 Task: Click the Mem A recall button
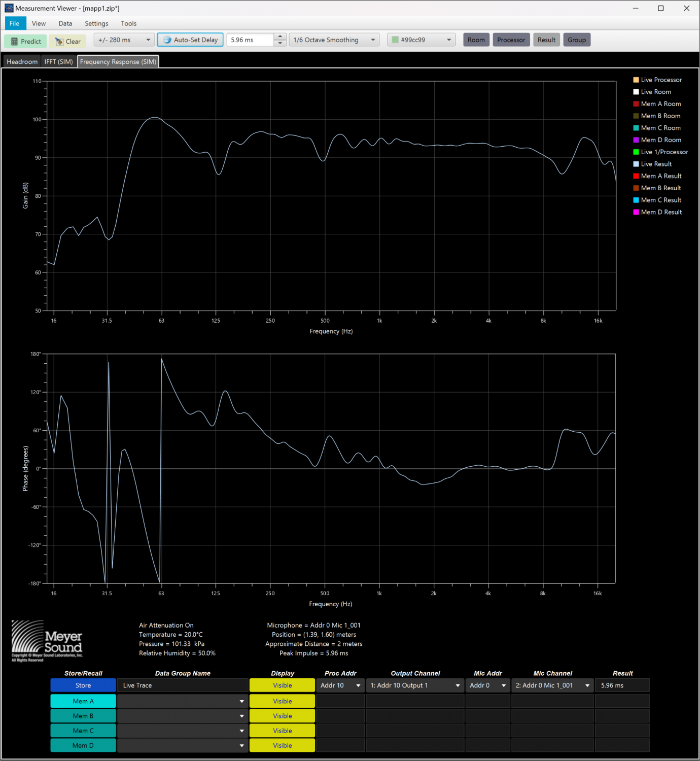(83, 701)
